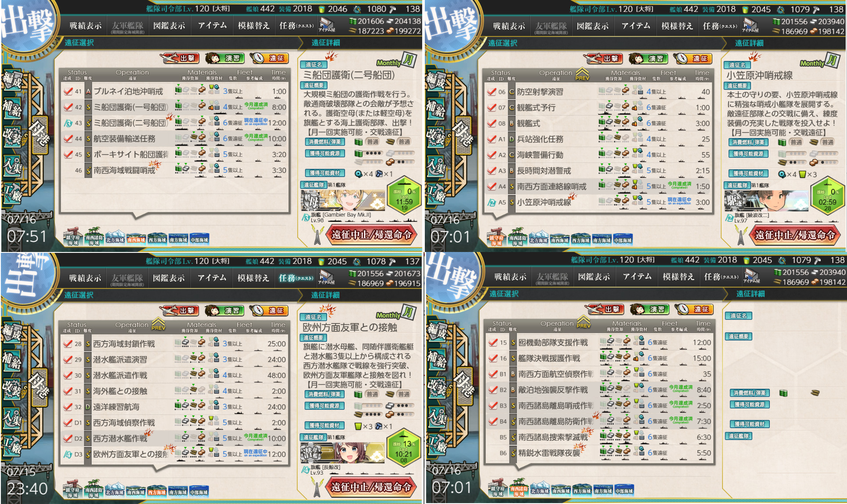This screenshot has height=504, width=847.
Task: Open 戦績表示 menu in the 07:51 panel
Action: 85,26
